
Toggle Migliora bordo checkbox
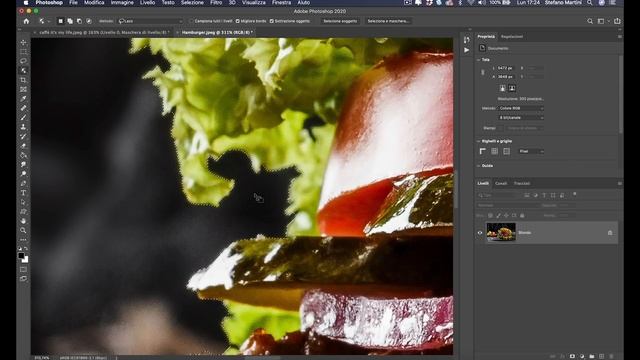238,21
